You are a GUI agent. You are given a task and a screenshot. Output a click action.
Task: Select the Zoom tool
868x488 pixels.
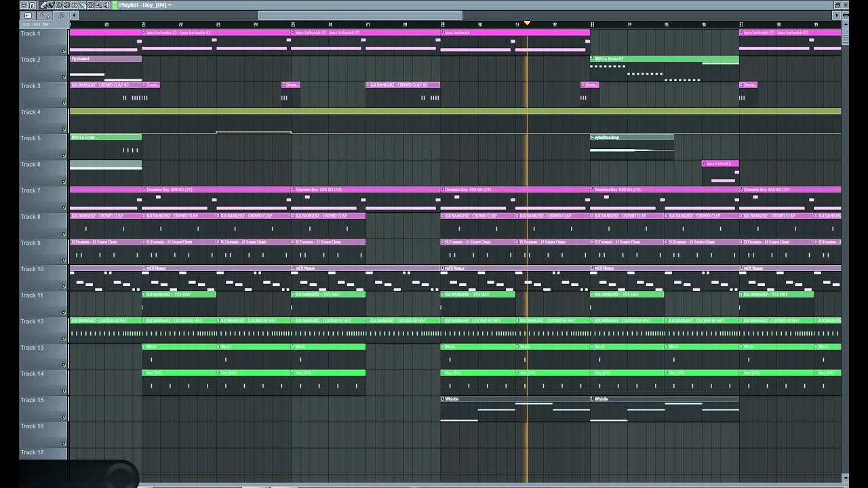98,5
